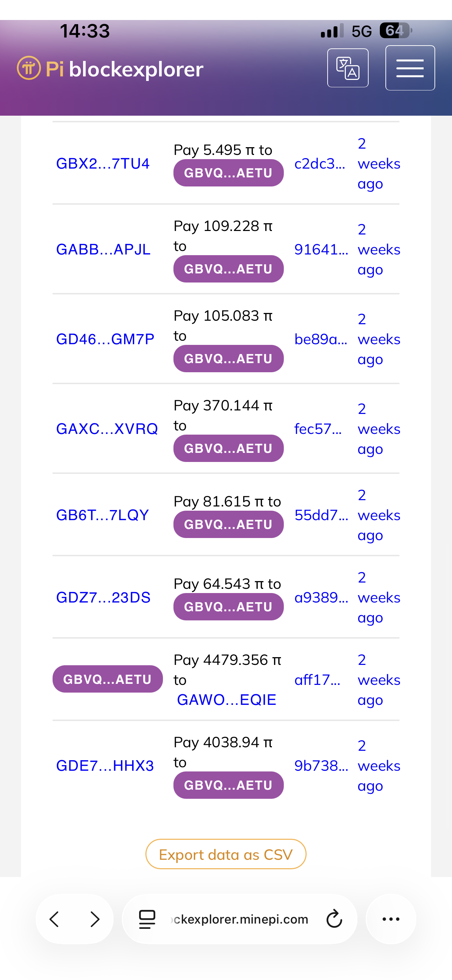Tap the browser address bar URL

240,919
